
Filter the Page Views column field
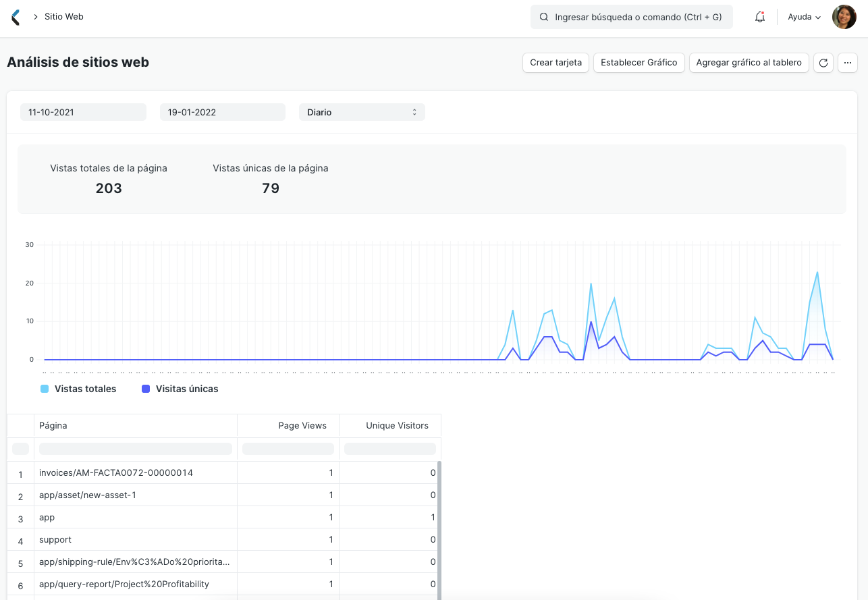tap(288, 449)
